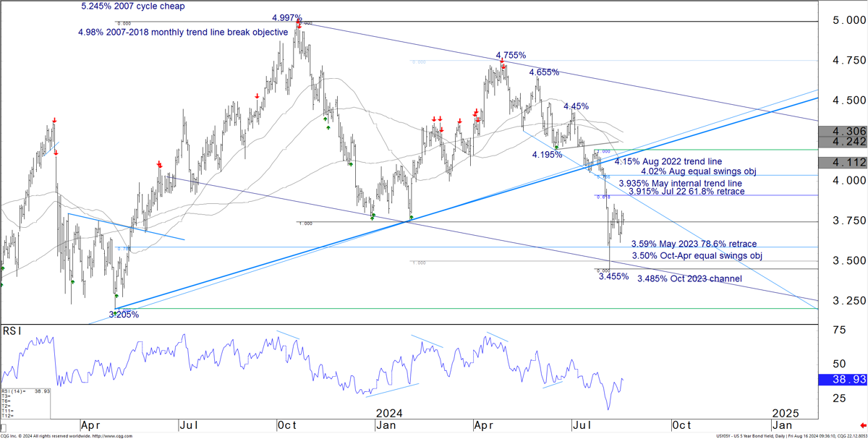Click green arrow above the 3.205% low

[x=116, y=297]
